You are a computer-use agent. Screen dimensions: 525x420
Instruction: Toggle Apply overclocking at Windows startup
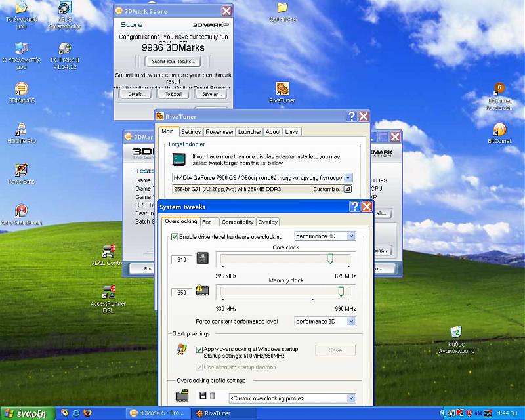[199, 349]
